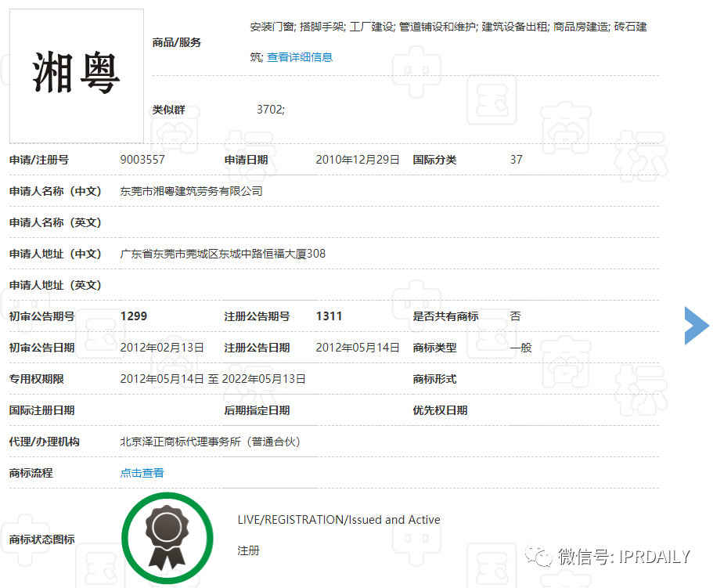713x588 pixels.
Task: Select the shared trademark value 否
Action: (515, 316)
